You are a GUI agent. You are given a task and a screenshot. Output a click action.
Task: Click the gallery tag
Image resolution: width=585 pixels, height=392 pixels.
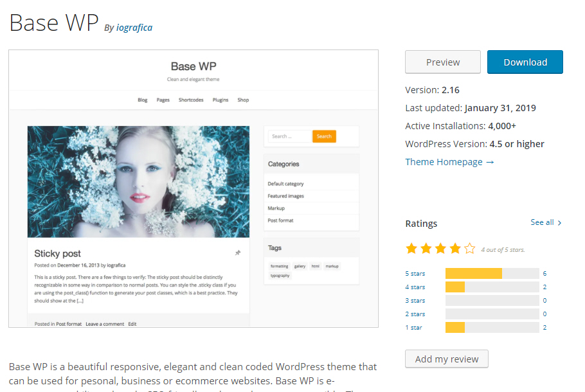pos(300,266)
